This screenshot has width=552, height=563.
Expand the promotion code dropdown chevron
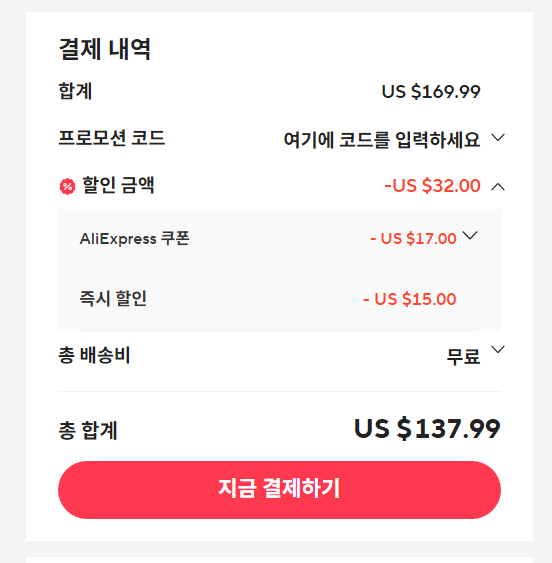498,138
